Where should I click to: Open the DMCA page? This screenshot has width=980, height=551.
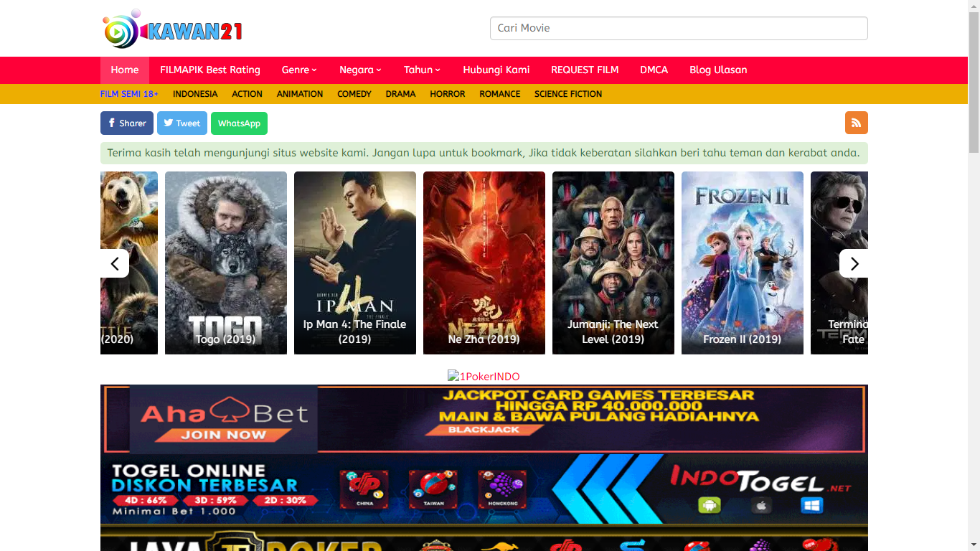(x=654, y=70)
